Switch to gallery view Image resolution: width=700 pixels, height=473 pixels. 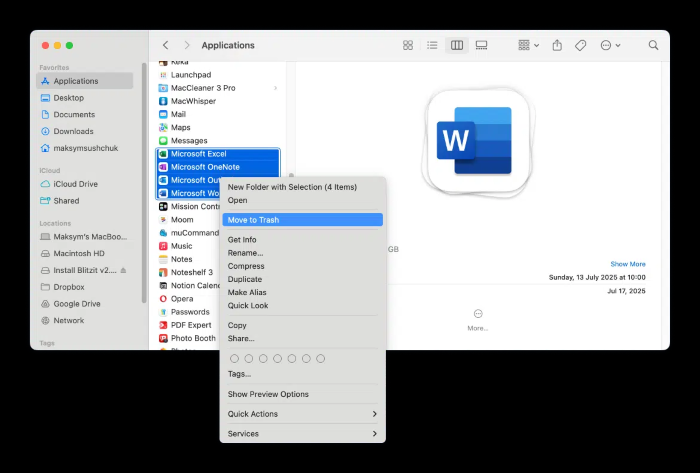(481, 45)
